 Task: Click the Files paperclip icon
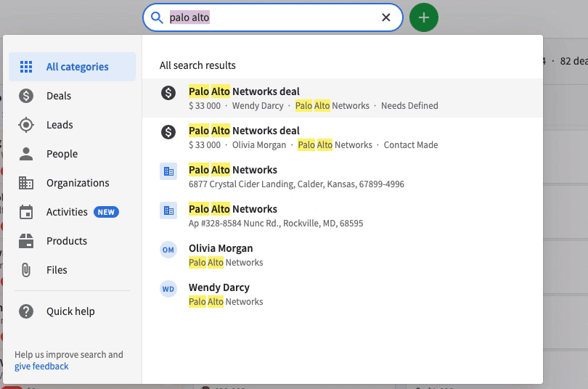(26, 270)
